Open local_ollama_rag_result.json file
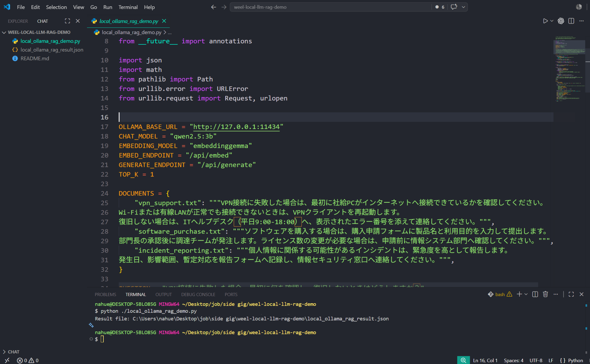 [52, 50]
